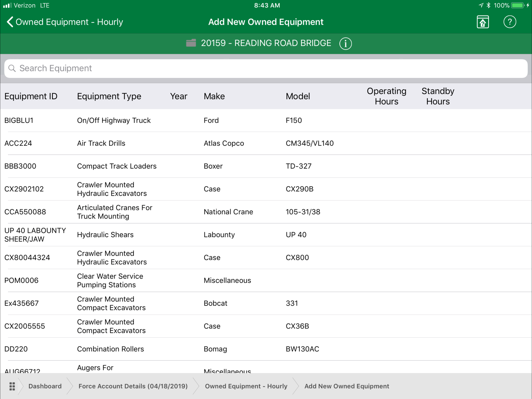Click the Operating Hours column header

[387, 96]
